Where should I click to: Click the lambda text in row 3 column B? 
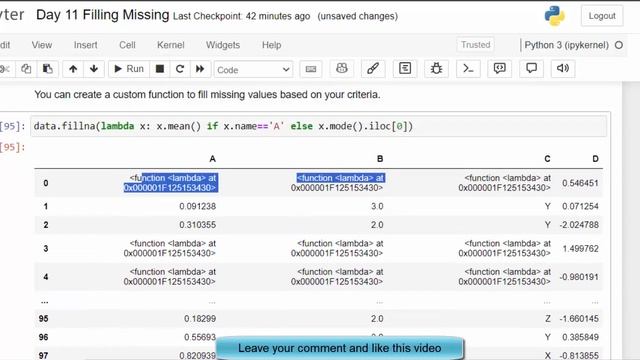point(337,248)
